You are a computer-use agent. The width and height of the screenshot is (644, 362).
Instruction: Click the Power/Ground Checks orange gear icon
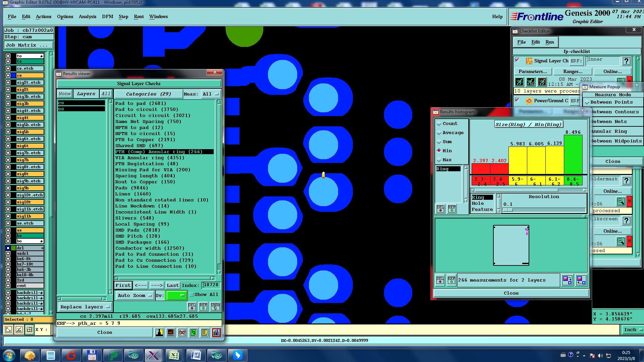pyautogui.click(x=529, y=101)
